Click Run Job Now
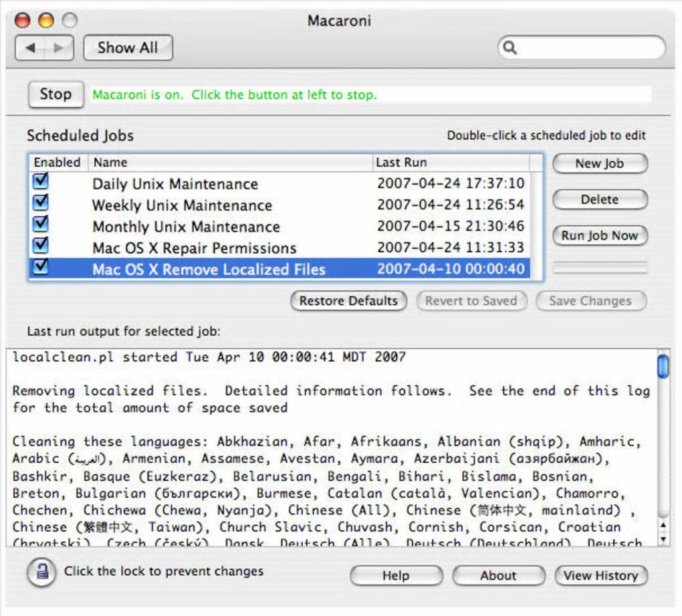 [x=600, y=236]
